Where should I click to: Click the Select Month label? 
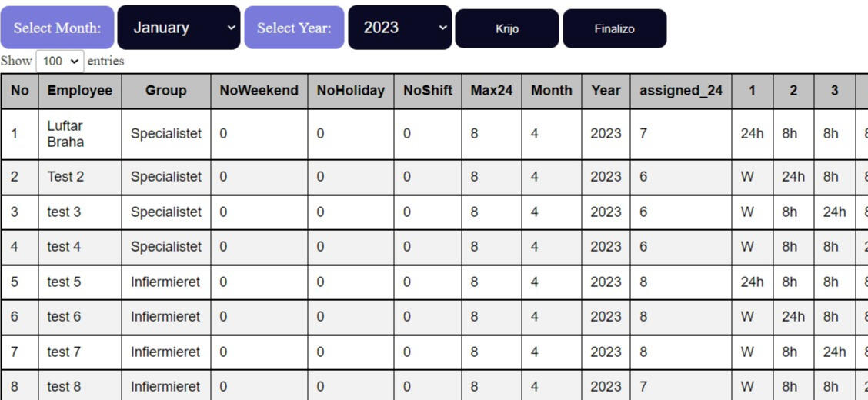point(57,28)
